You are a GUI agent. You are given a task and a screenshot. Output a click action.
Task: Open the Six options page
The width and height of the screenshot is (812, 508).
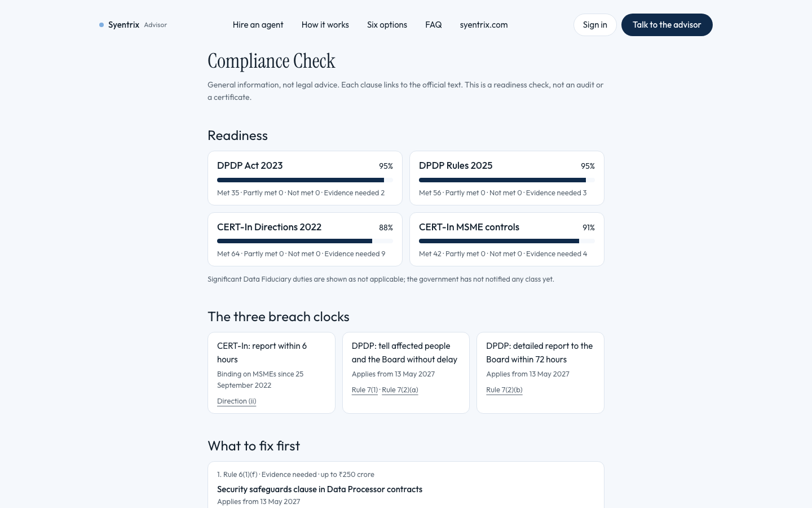(x=387, y=25)
